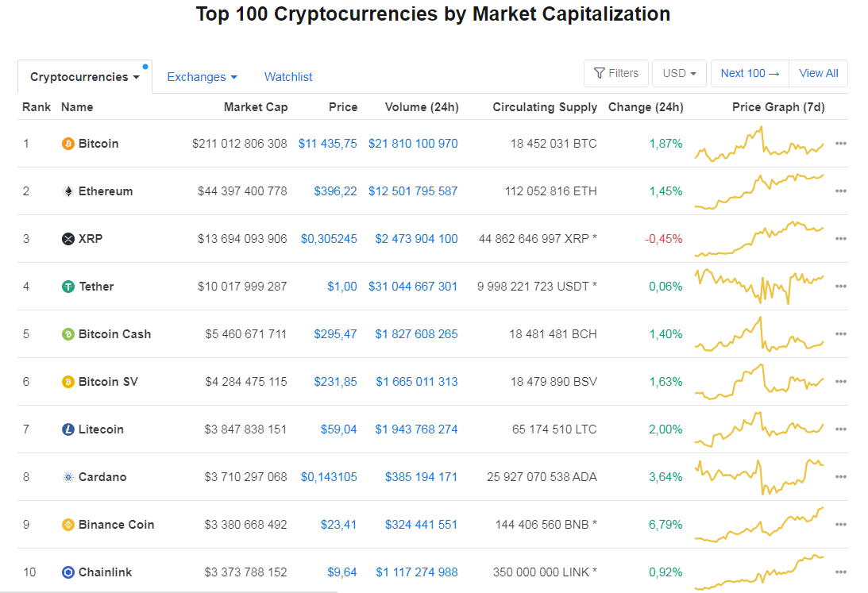The image size is (868, 593).
Task: Go to Next 100 cryptocurrencies
Action: coord(750,73)
